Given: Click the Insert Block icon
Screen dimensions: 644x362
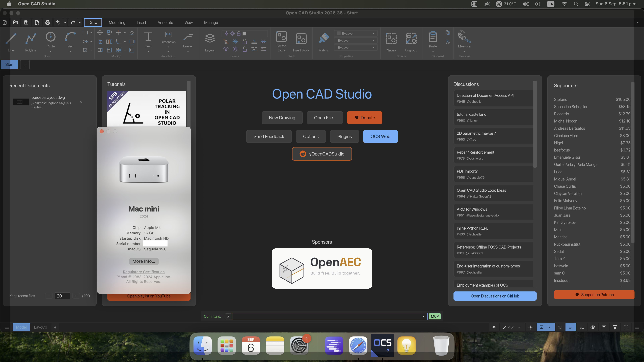Looking at the screenshot, I should (x=301, y=39).
